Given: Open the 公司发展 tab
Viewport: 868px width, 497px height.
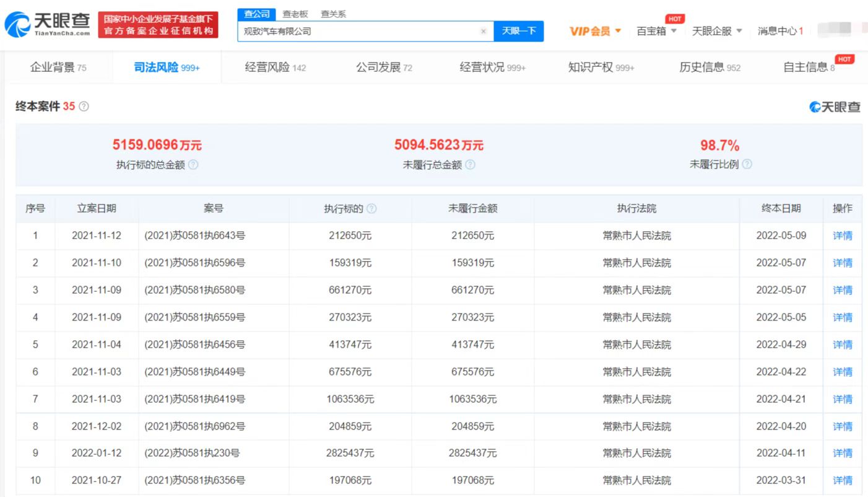Looking at the screenshot, I should (384, 68).
